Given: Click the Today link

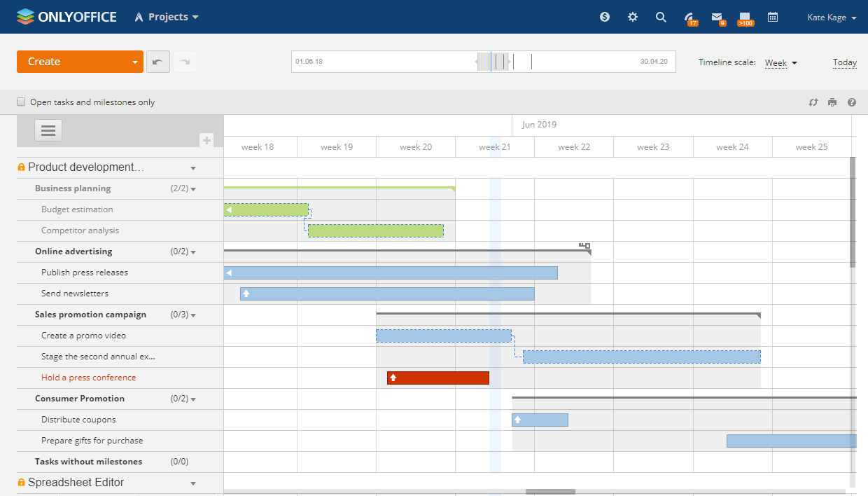Looking at the screenshot, I should [x=844, y=62].
